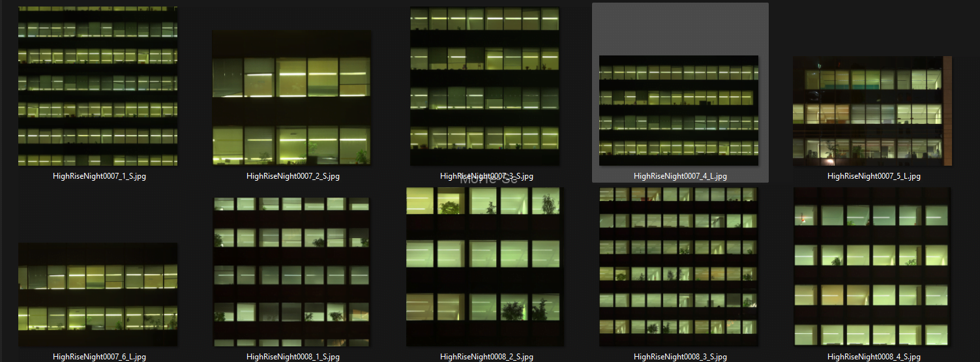
Task: Click the HighRiseNight0008_1_S.jpg filename text
Action: (293, 357)
